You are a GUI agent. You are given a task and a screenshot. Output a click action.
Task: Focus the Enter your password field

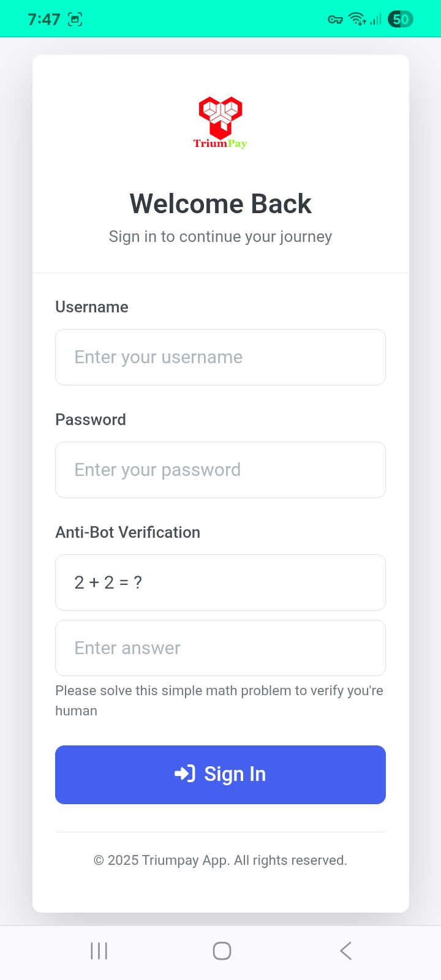(x=221, y=470)
